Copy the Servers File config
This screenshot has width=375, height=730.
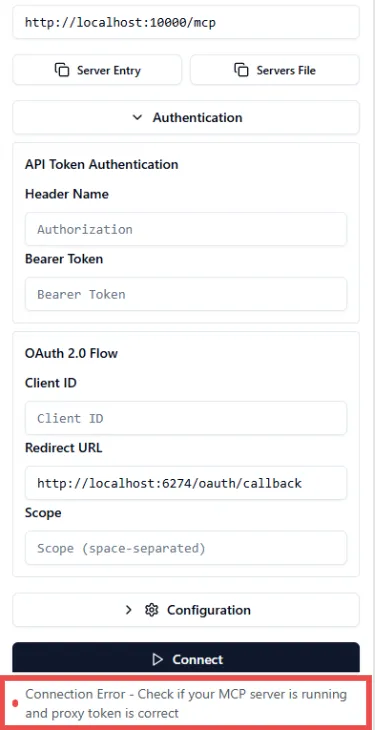275,70
